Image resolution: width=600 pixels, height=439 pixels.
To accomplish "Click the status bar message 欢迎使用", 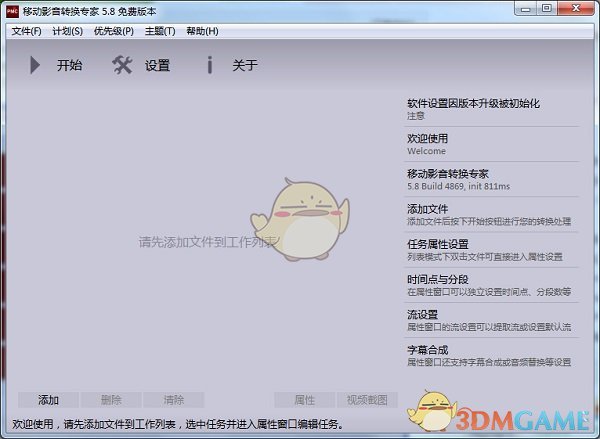I will point(178,424).
